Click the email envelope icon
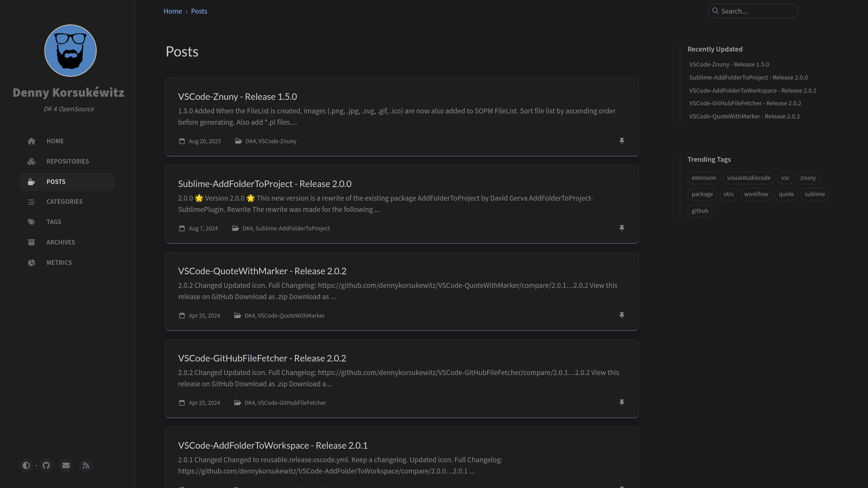868x488 pixels. (x=66, y=465)
